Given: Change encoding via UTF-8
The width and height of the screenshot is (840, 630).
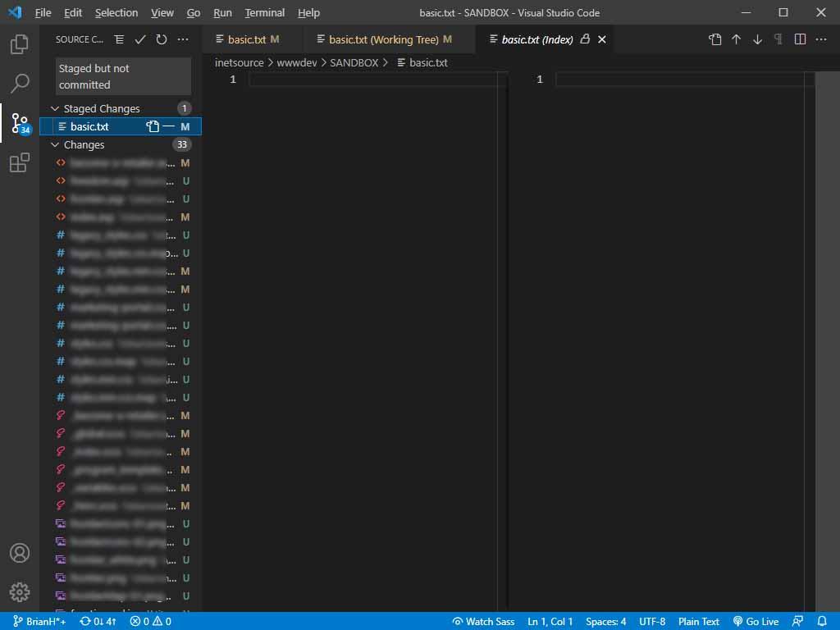Looking at the screenshot, I should click(652, 622).
